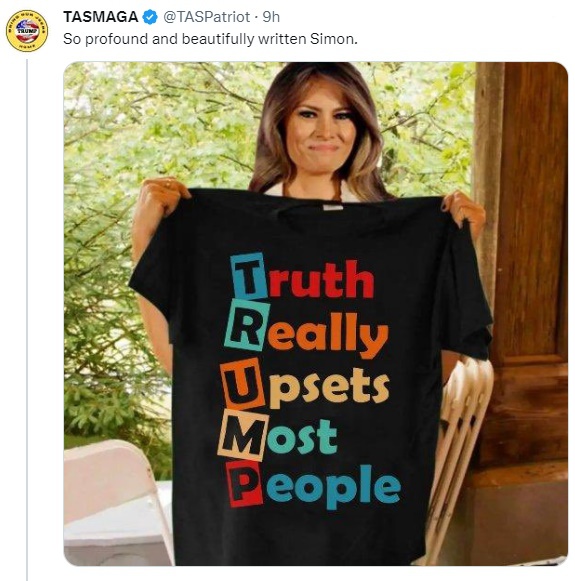Open the TASMAGA display name link
This screenshot has width=575, height=581.
pos(101,17)
